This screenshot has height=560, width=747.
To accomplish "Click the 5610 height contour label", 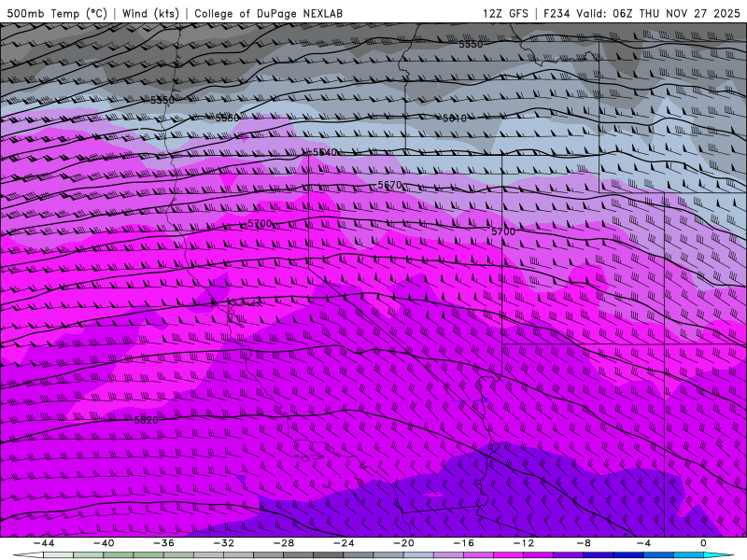I will pos(455,119).
